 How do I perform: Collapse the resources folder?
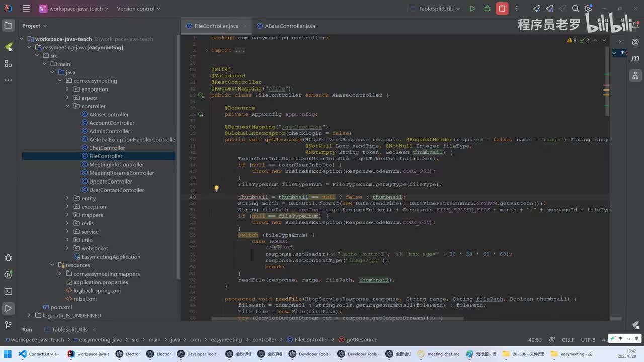point(52,265)
